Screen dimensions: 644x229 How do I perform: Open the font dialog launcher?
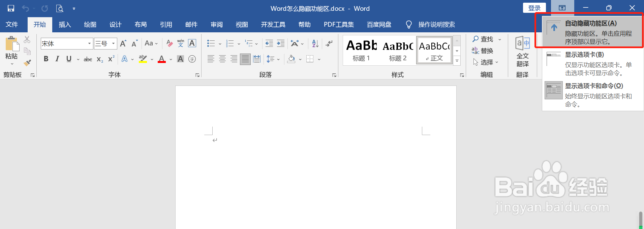(197, 75)
